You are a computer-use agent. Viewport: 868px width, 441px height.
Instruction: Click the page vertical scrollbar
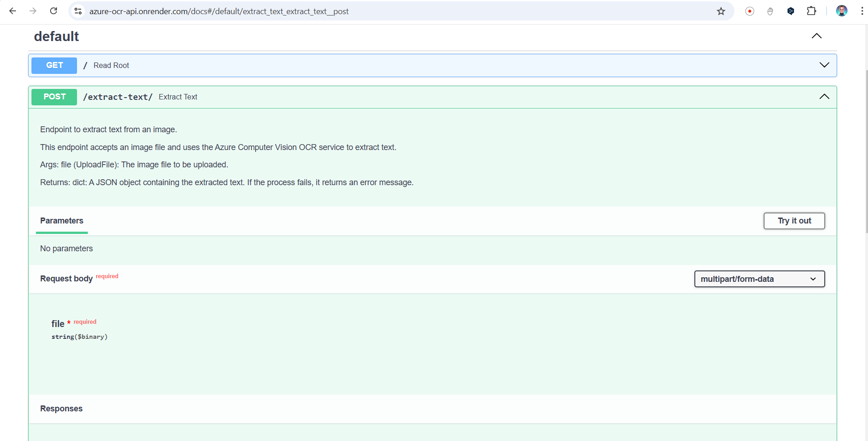pyautogui.click(x=866, y=150)
